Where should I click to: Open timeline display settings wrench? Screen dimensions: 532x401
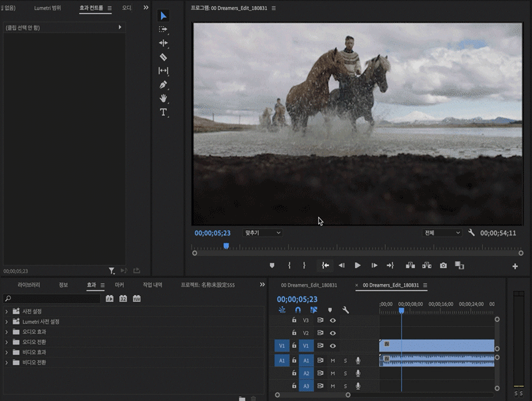click(x=346, y=310)
